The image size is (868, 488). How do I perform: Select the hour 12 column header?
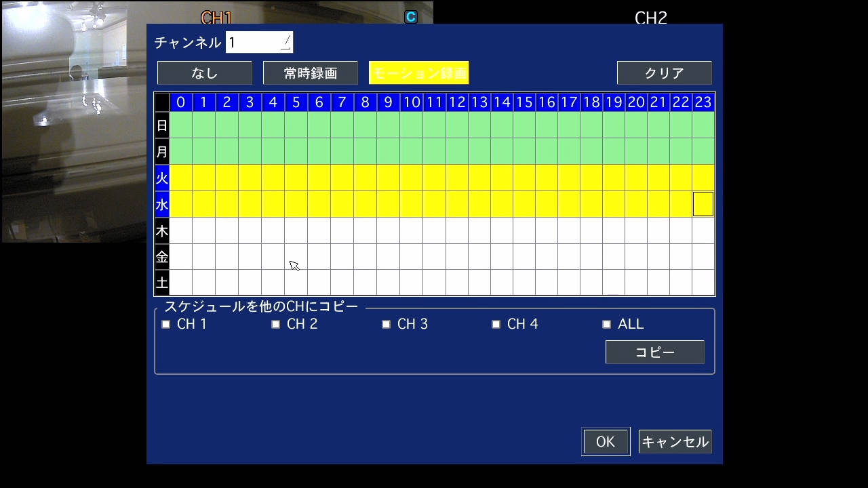click(457, 102)
